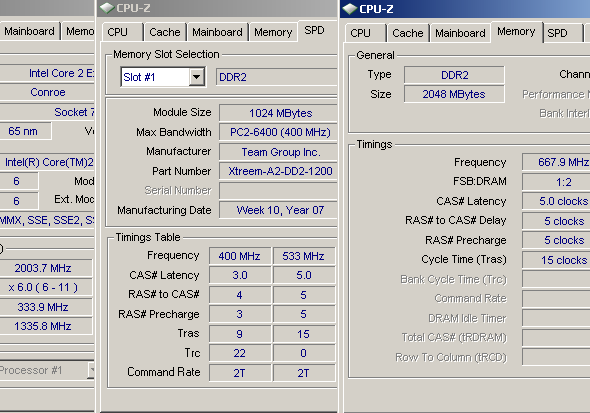Image resolution: width=590 pixels, height=413 pixels.
Task: Click RAS# to CAS# Delay 5 clocks
Action: tap(556, 221)
